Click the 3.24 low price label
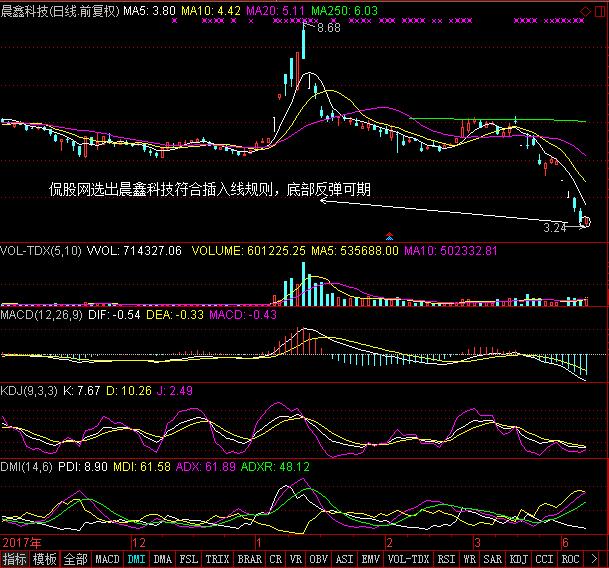This screenshot has height=568, width=609. [555, 228]
